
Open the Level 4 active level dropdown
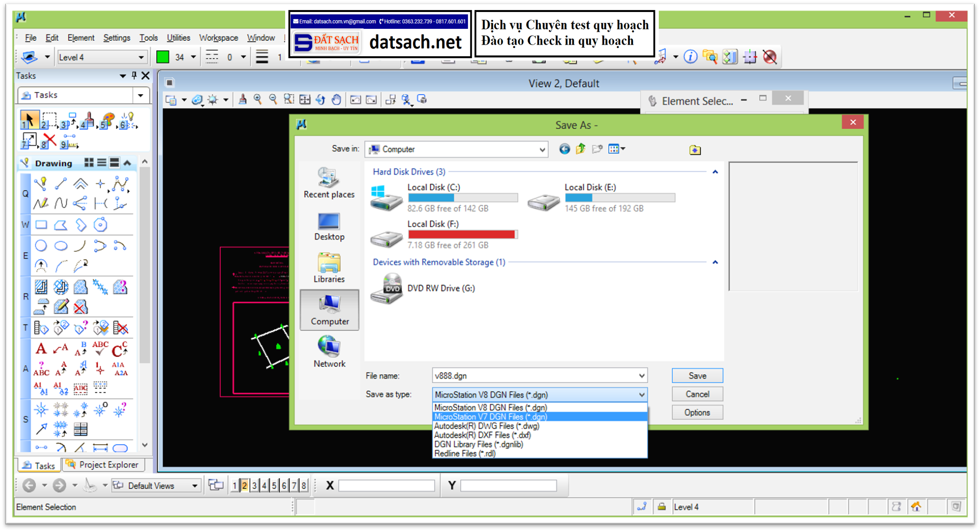coord(141,58)
